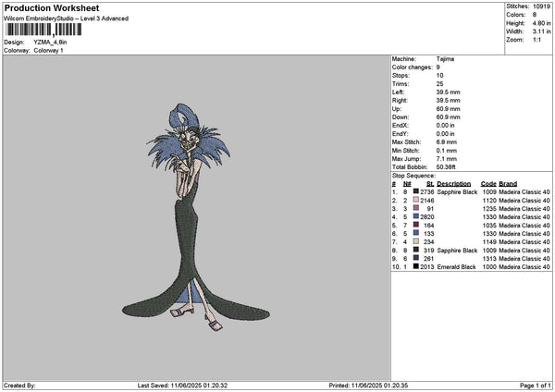Click the first Sapphire Black swatch in stop 1
The height and width of the screenshot is (392, 555).
(x=416, y=191)
